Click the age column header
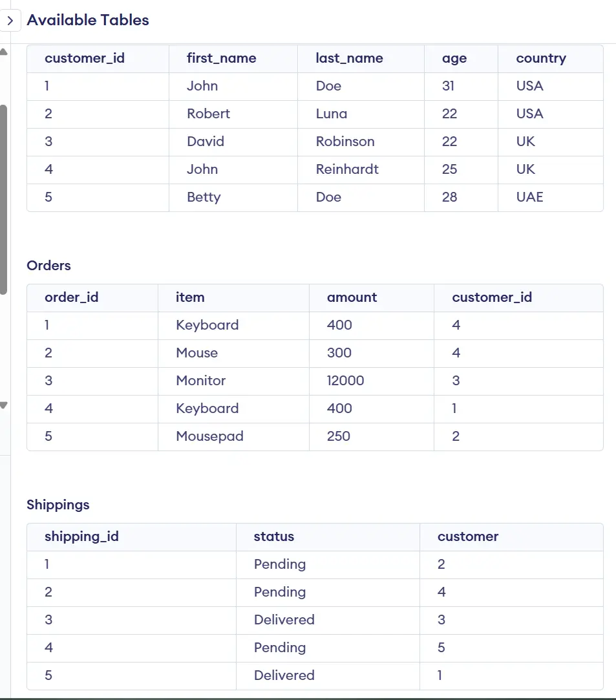 (455, 58)
